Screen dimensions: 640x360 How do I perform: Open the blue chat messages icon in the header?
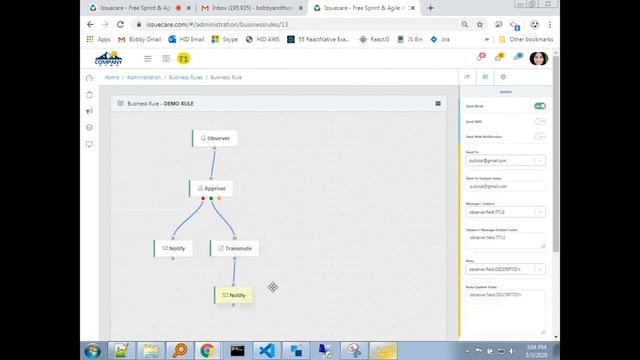(518, 57)
